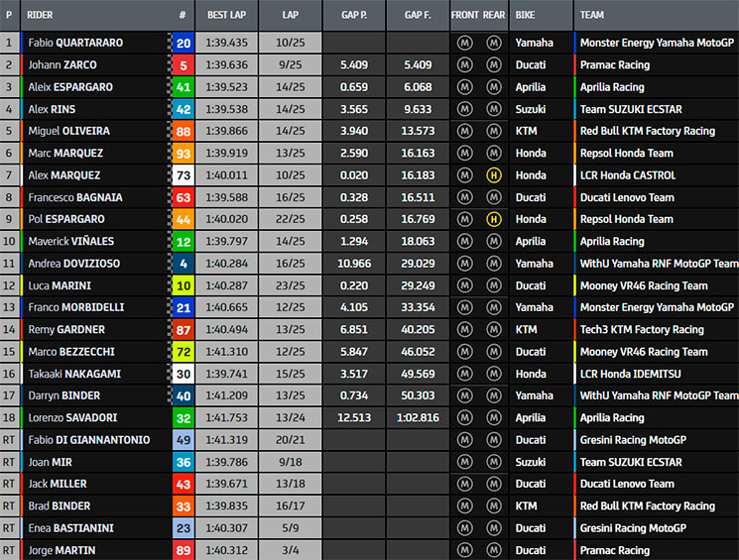Click Marini's yellow number 10 badge
Image resolution: width=739 pixels, height=560 pixels.
tap(184, 285)
